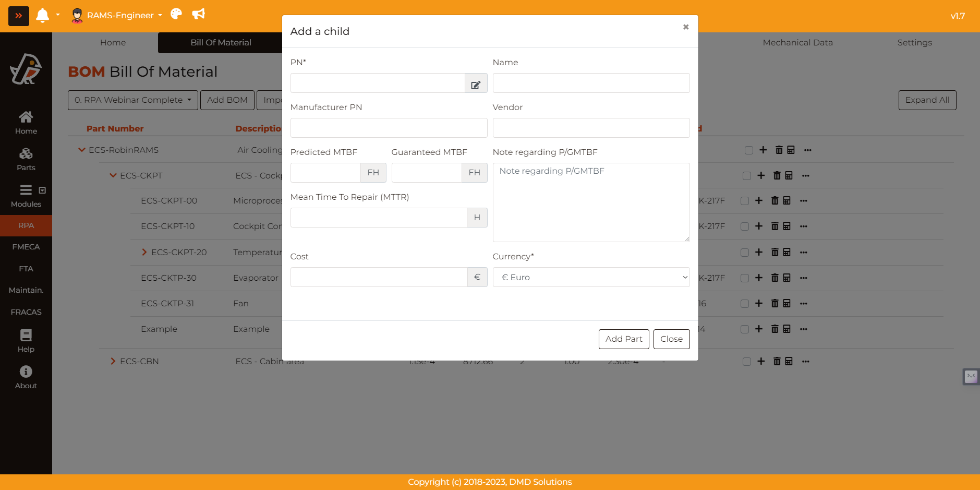
Task: Click the plus icon in ECS-RobinRAMS row
Action: tap(763, 150)
